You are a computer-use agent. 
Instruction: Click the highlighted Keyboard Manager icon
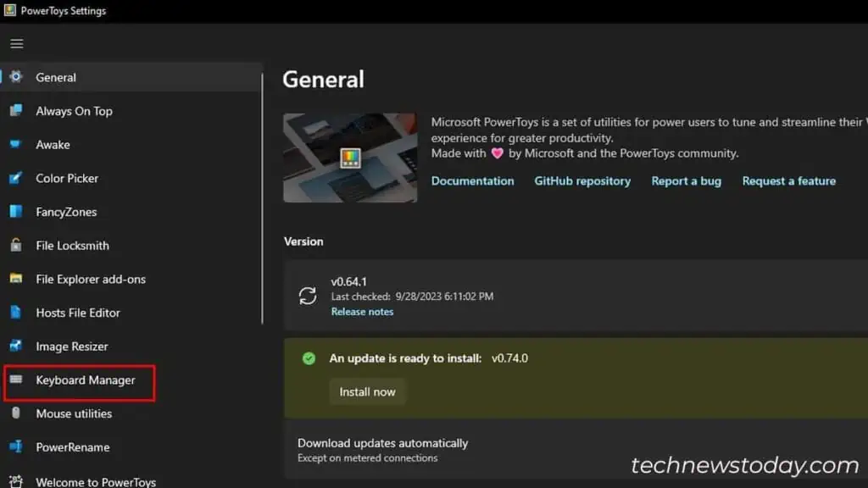click(x=17, y=381)
